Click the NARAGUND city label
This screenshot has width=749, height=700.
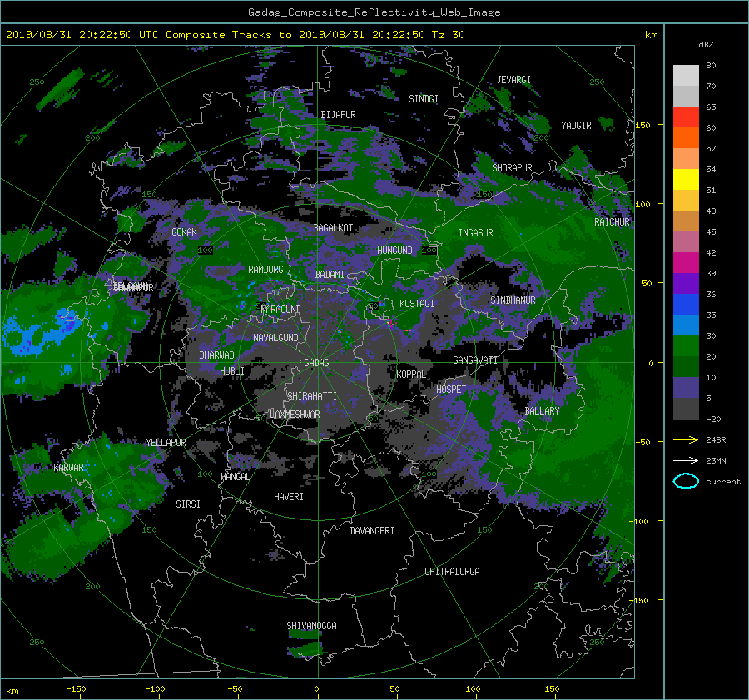(281, 310)
